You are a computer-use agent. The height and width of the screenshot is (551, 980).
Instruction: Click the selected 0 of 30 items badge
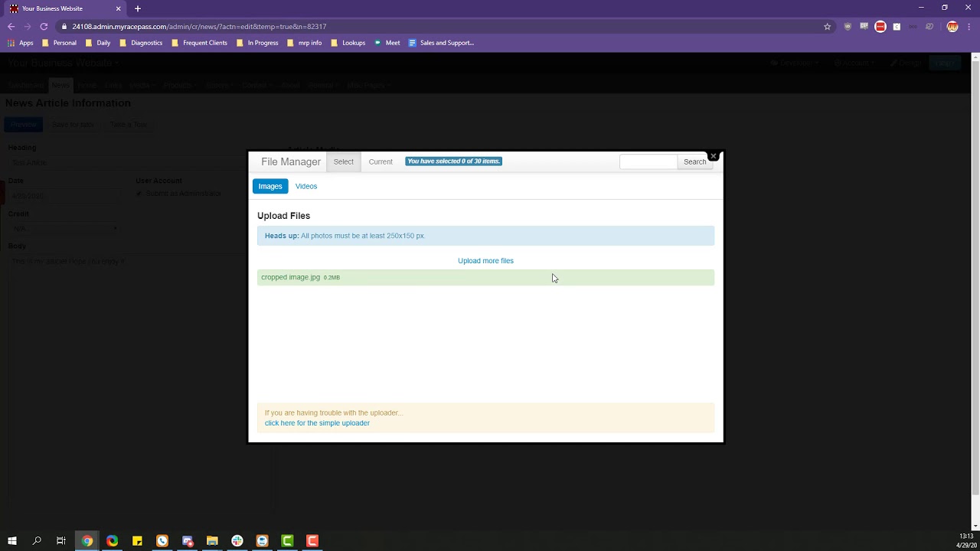(x=454, y=161)
